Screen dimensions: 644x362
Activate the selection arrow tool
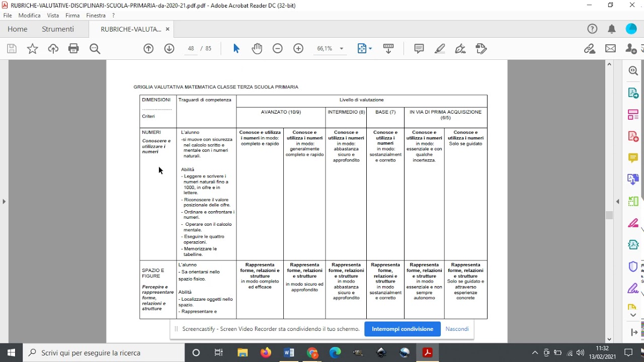click(x=236, y=49)
